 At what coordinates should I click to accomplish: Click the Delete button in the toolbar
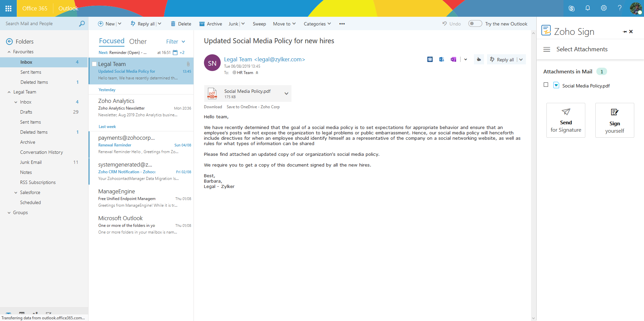coord(181,24)
